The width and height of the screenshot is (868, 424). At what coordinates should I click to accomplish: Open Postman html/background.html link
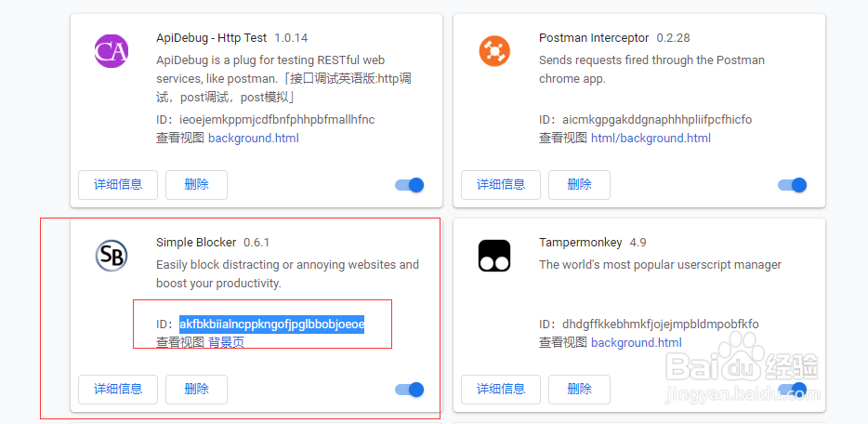[651, 138]
